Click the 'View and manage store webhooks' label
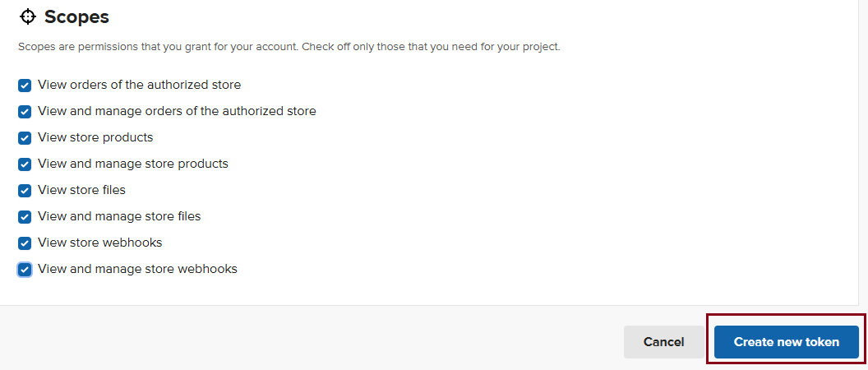This screenshot has width=868, height=370. (x=137, y=269)
